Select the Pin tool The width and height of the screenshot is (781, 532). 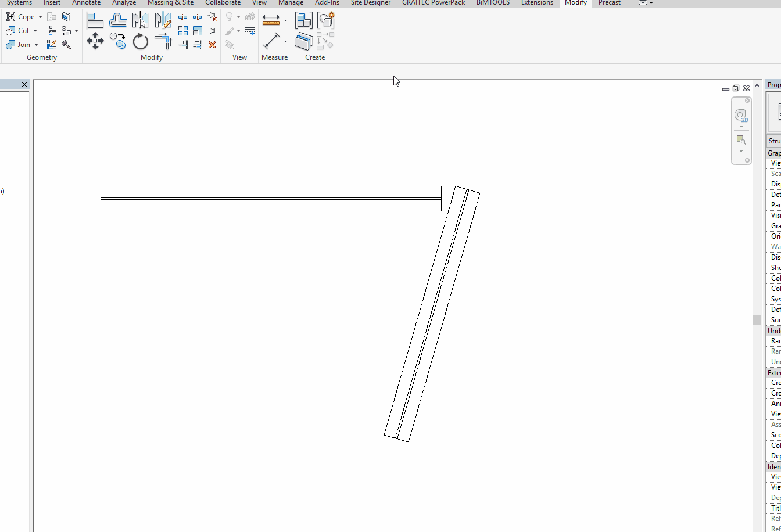click(212, 31)
